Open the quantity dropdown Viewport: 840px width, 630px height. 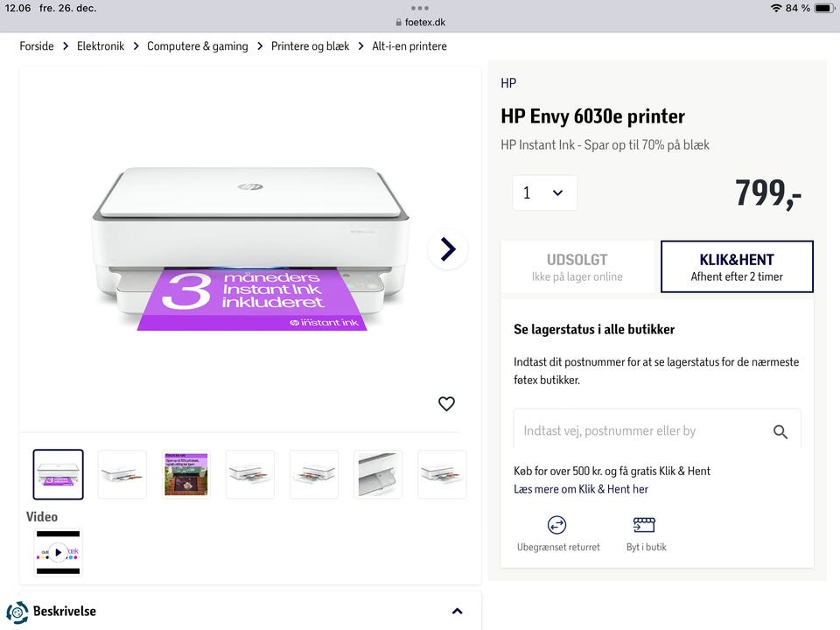click(x=544, y=193)
